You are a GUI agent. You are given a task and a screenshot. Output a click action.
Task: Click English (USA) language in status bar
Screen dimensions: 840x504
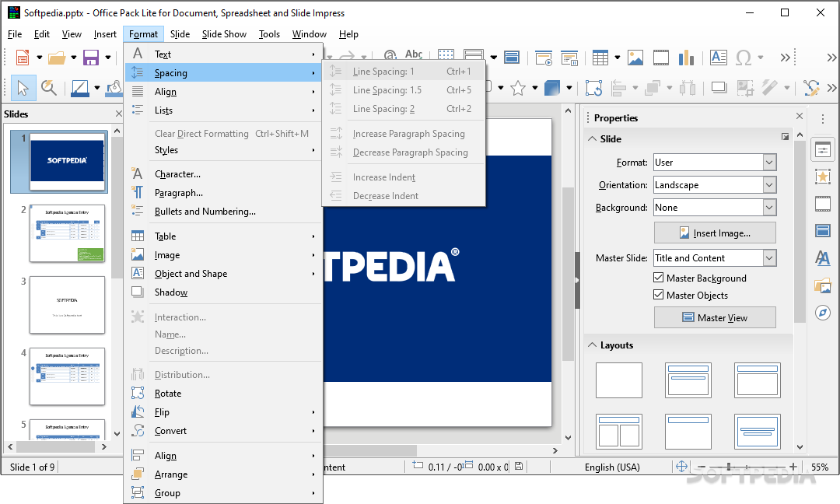tap(612, 467)
